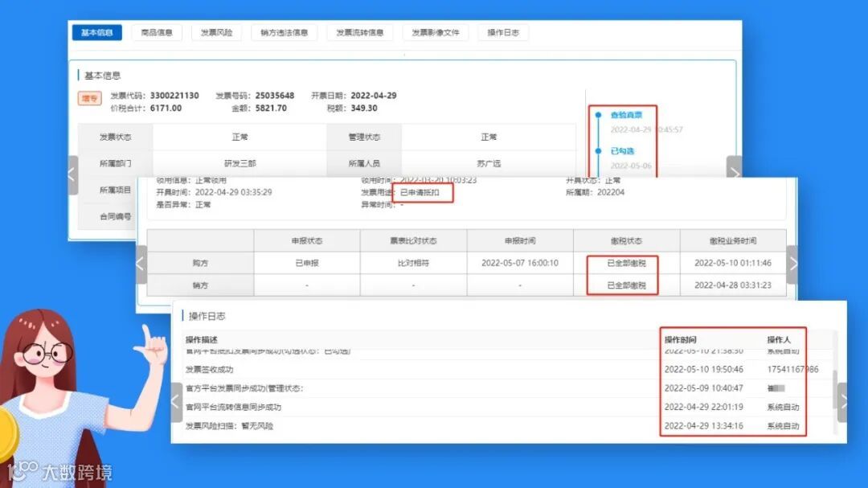The height and width of the screenshot is (488, 868).
Task: Switch to the 发票流转信息 tab
Action: (360, 33)
